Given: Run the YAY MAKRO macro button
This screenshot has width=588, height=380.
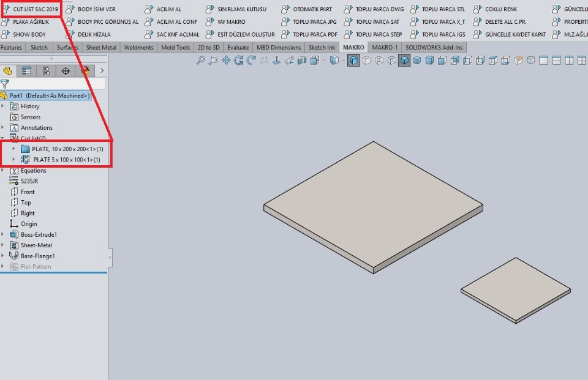Looking at the screenshot, I should pos(226,22).
